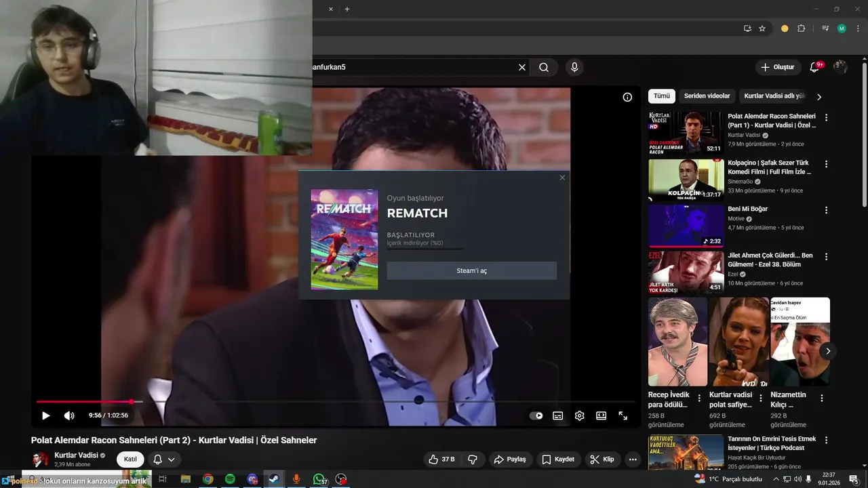
Task: Open Steam from taskbar
Action: pos(274,479)
